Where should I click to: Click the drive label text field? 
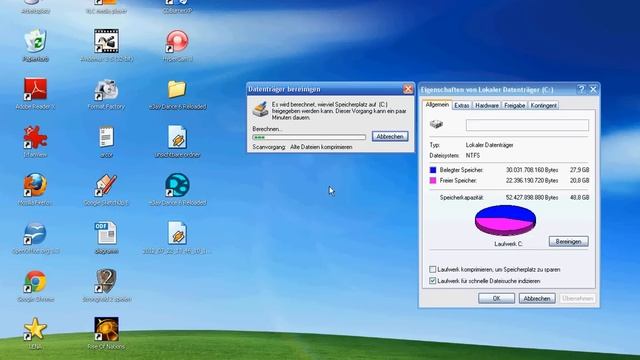click(x=527, y=125)
